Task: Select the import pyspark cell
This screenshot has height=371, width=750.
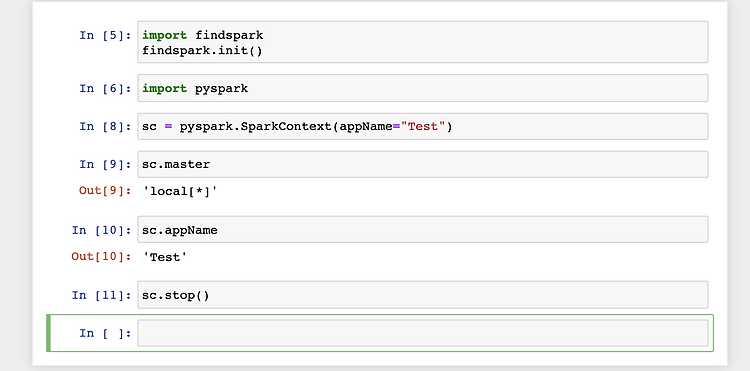Action: (422, 88)
